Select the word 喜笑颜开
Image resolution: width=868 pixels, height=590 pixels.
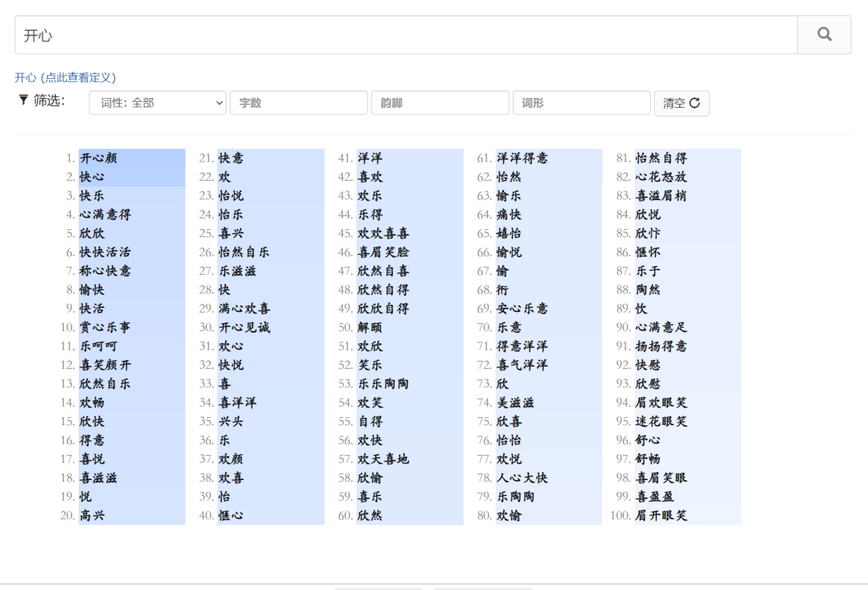pos(105,365)
